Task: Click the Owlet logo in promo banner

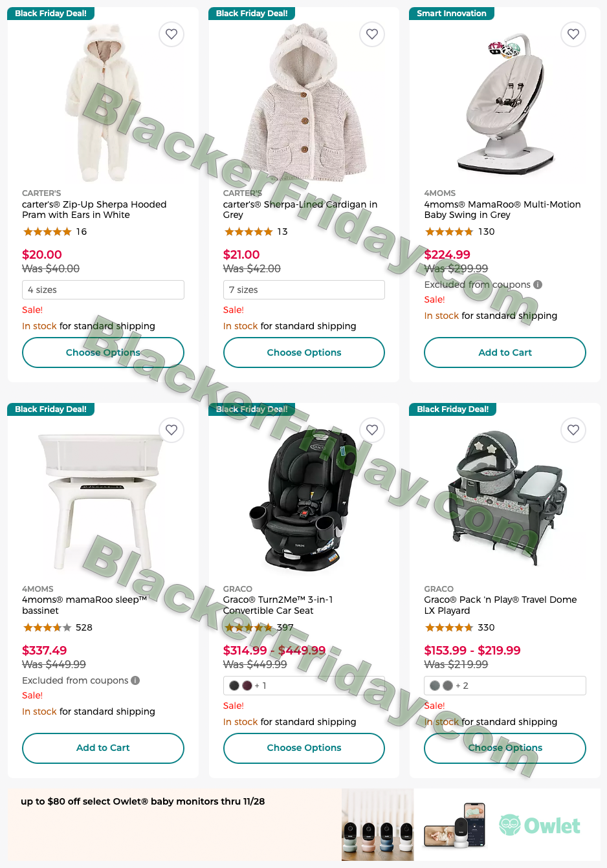Action: 540,825
